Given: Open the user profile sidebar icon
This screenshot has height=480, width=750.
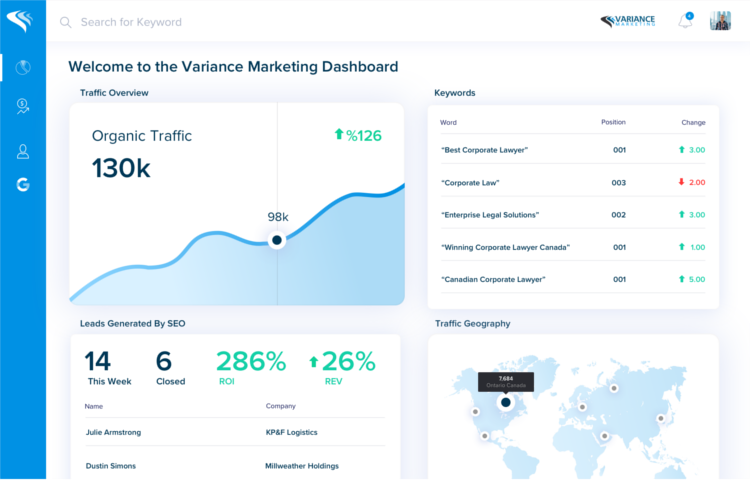Looking at the screenshot, I should click(x=23, y=151).
